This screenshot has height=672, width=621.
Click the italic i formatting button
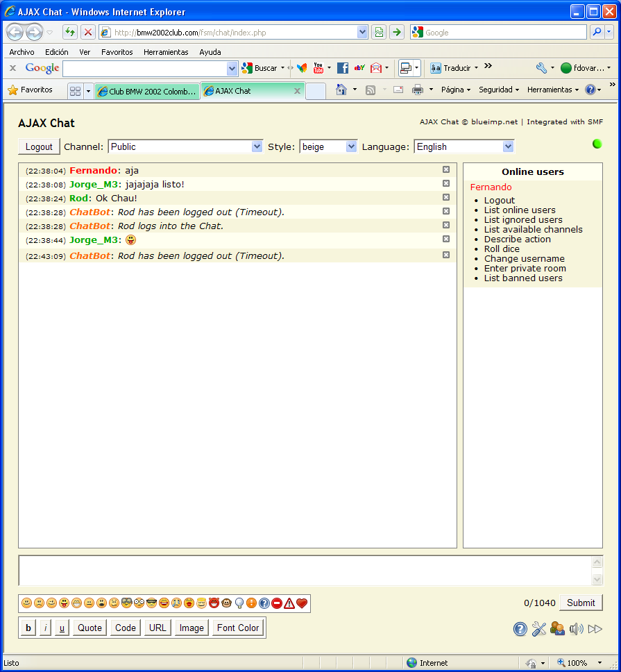click(45, 628)
